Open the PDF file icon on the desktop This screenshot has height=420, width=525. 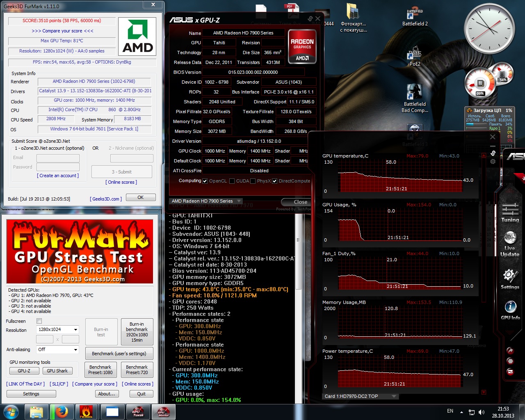[292, 11]
